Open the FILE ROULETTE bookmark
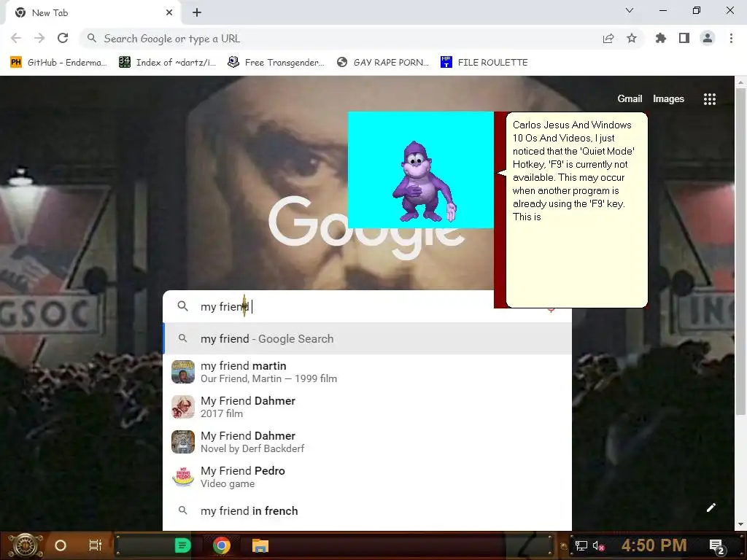Viewport: 747px width, 560px height. pos(484,63)
